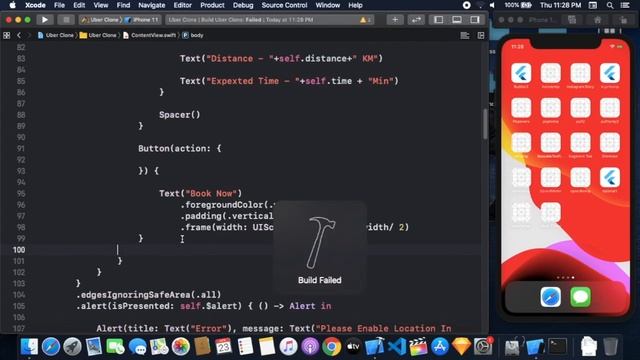
Task: Open Final Cut Pro from the Dock
Action: [x=418, y=347]
